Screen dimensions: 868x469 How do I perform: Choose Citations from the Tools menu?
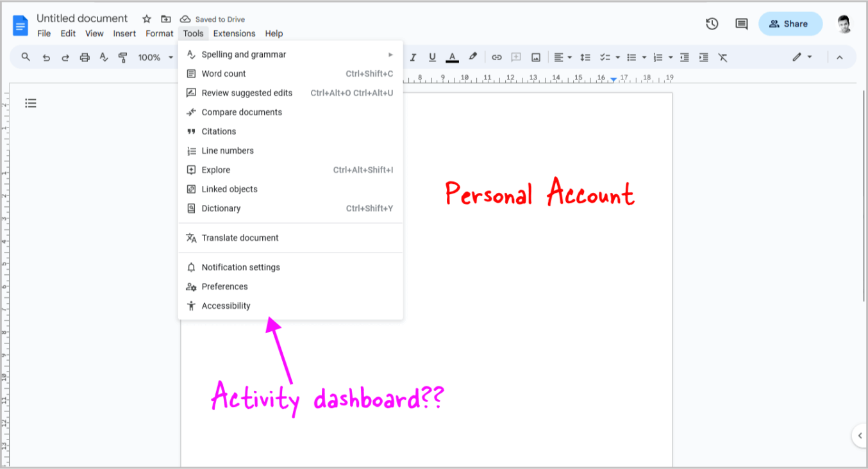290,131
